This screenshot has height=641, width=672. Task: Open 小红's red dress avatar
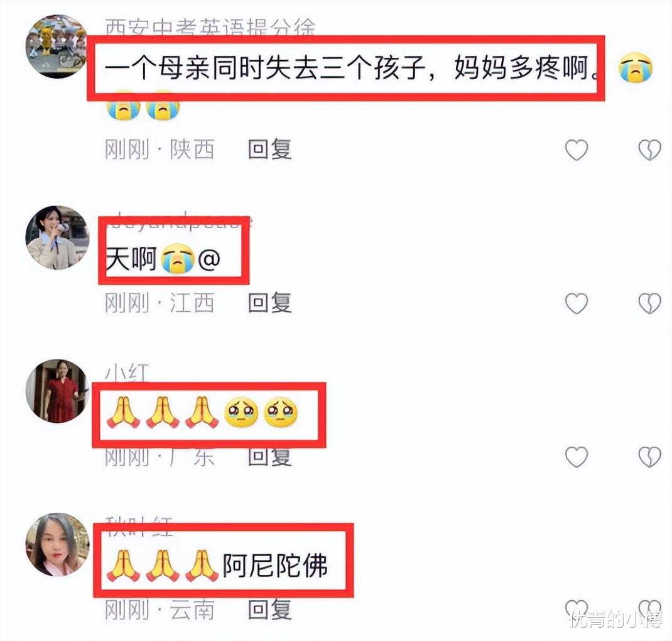pyautogui.click(x=57, y=391)
